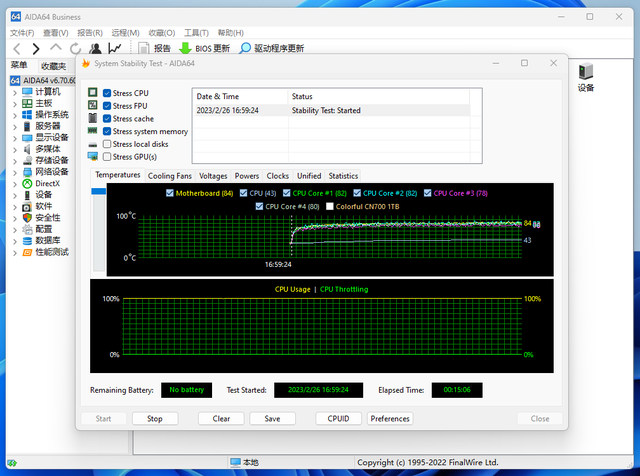The height and width of the screenshot is (476, 640).
Task: Switch to the Cooling Fans tab
Action: [x=169, y=176]
